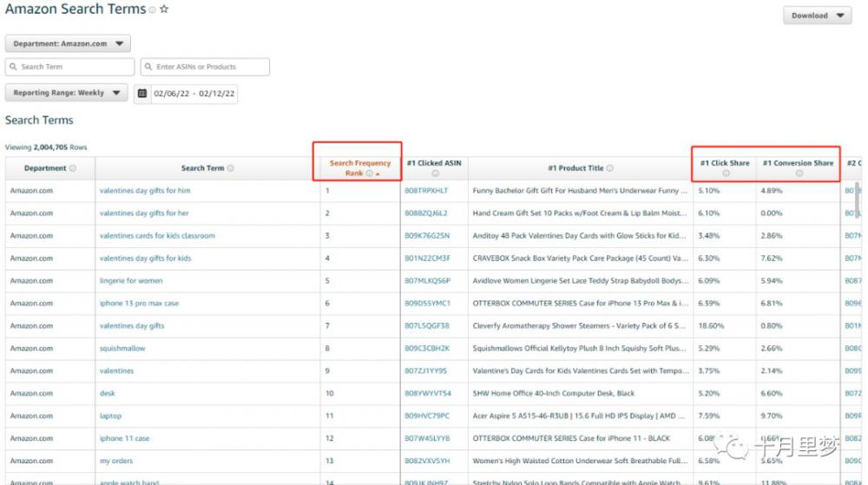
Task: Open ASIN link B01N22CM3F
Action: 427,259
